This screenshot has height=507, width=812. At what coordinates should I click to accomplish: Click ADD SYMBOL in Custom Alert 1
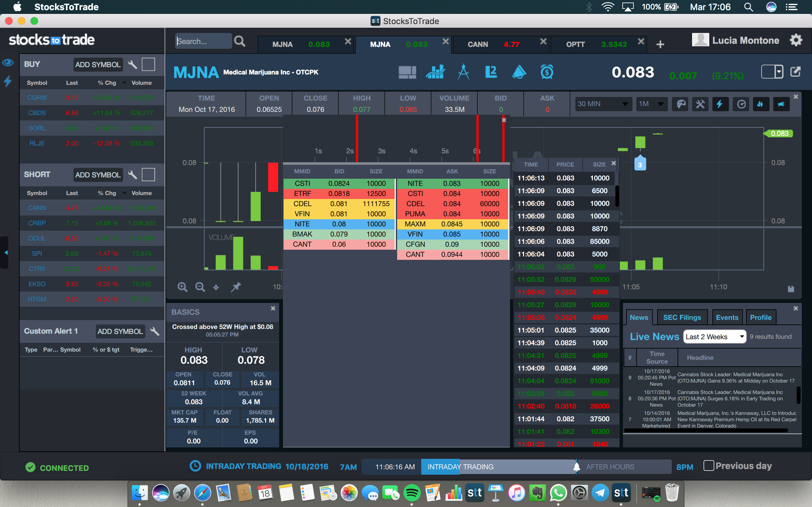(120, 331)
